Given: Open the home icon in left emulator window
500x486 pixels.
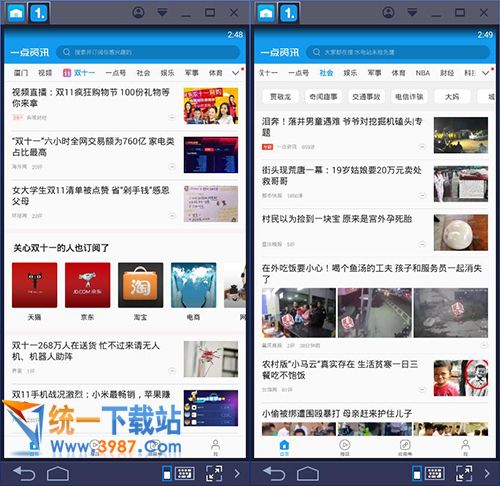Looking at the screenshot, I should 16,13.
